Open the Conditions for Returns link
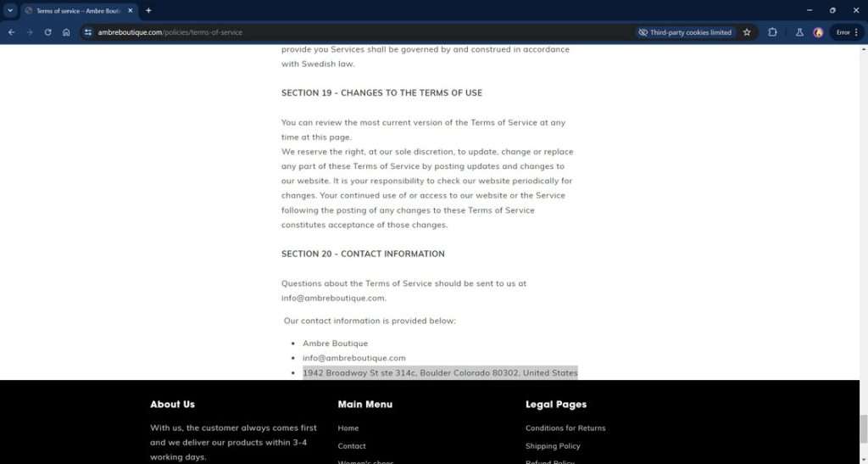The height and width of the screenshot is (464, 868). pyautogui.click(x=565, y=428)
